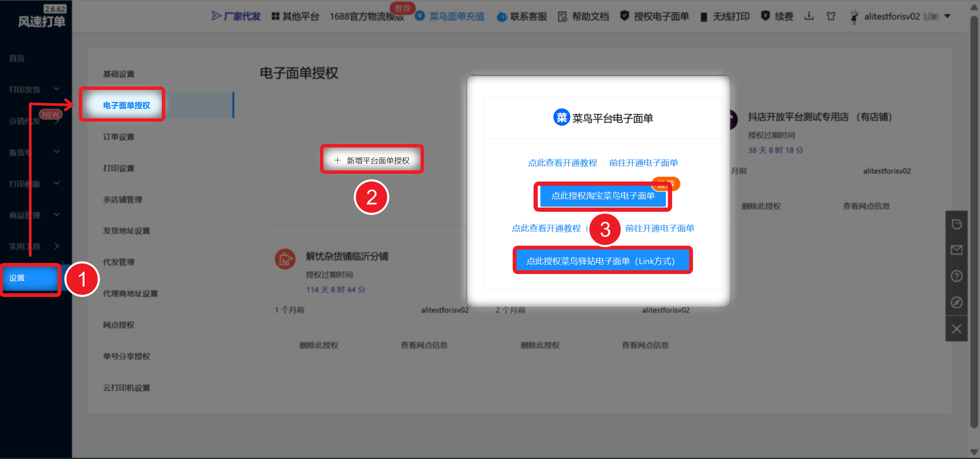
Task: Click 删除此授权 on 抖店开放平台 card
Action: click(x=761, y=206)
